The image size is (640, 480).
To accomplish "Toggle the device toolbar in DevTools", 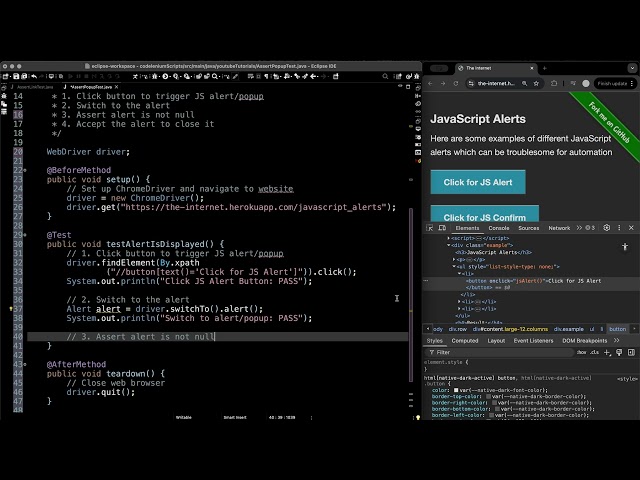I will pyautogui.click(x=442, y=228).
